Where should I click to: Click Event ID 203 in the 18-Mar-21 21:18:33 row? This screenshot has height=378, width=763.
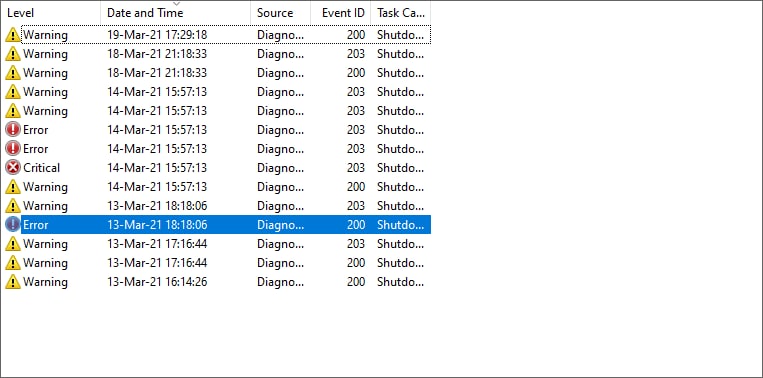pos(356,54)
